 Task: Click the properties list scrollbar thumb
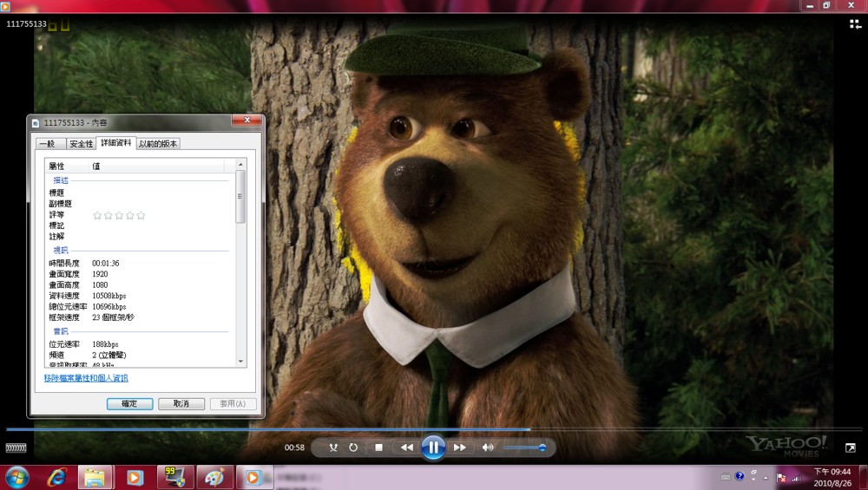240,196
